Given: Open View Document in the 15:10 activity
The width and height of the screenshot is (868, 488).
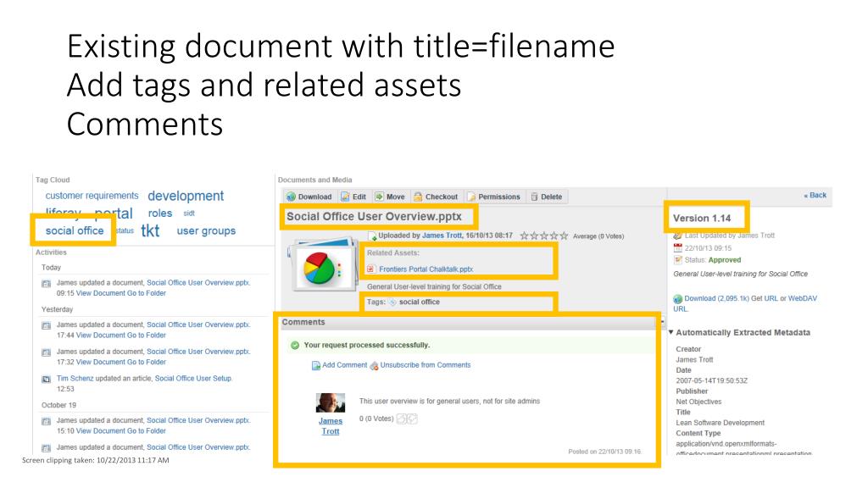Looking at the screenshot, I should (101, 431).
